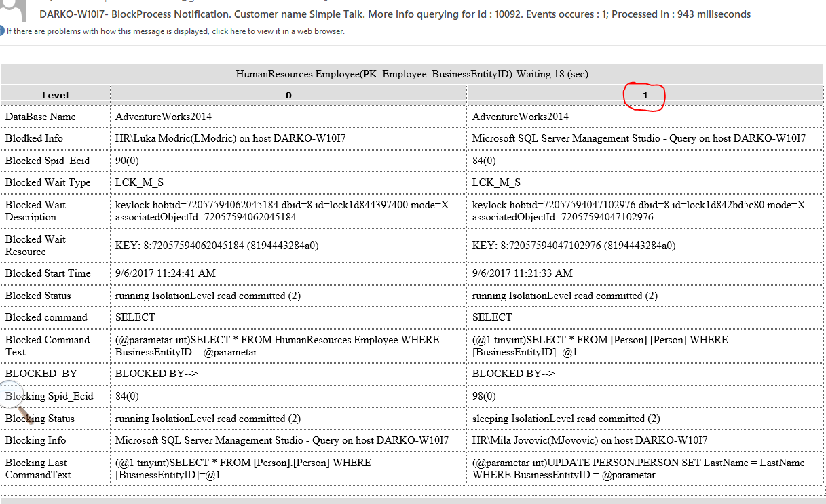The image size is (826, 504).
Task: Click the view-in-web-browser info bar message
Action: coord(175,31)
